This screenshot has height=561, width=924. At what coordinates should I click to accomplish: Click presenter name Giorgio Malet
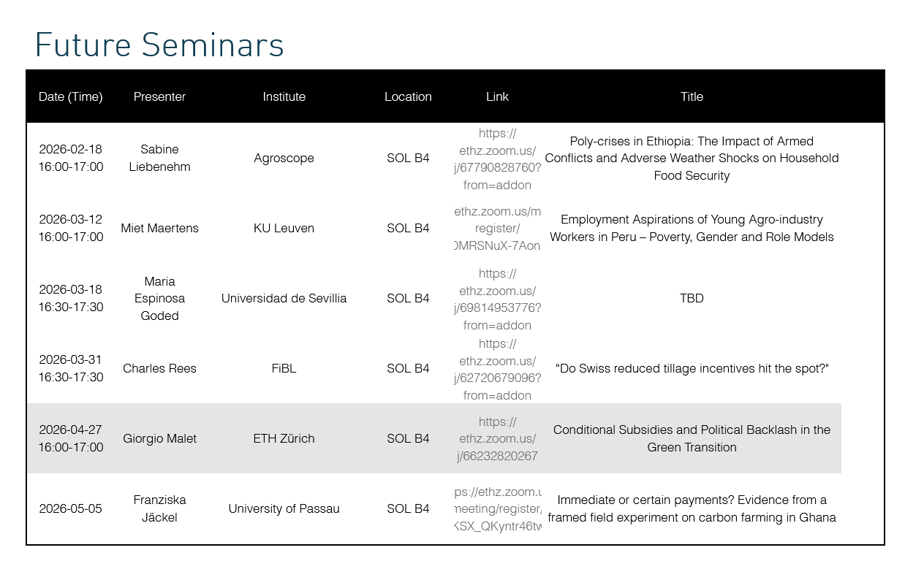[159, 438]
